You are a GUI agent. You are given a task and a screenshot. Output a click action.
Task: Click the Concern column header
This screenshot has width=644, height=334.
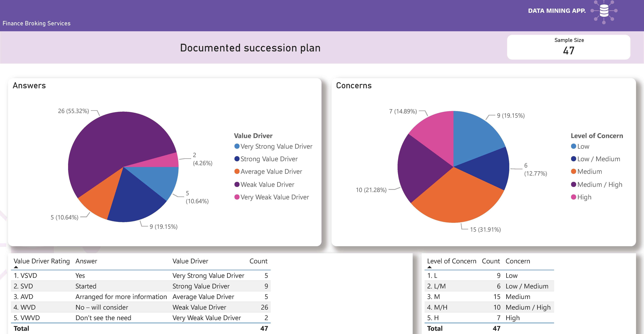(x=517, y=261)
